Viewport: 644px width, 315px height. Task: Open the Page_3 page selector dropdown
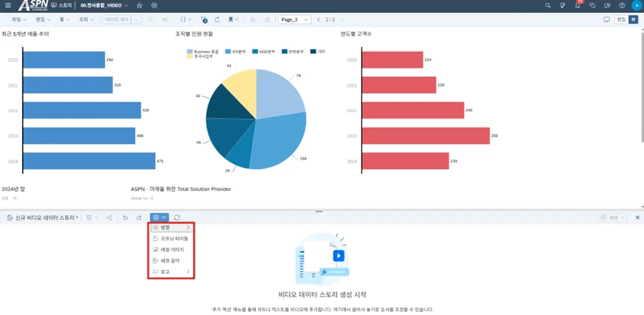[x=295, y=20]
